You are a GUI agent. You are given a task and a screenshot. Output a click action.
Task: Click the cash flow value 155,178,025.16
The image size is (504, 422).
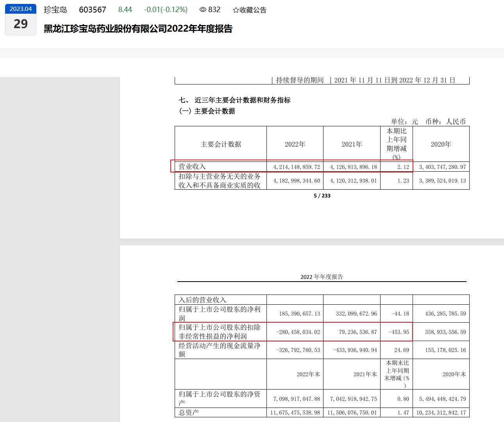tap(445, 350)
